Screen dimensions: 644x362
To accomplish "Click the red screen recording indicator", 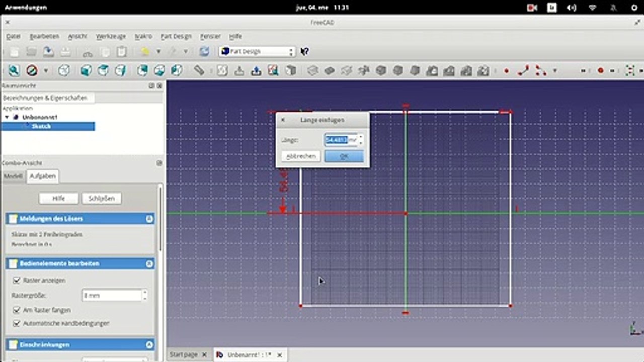I will pyautogui.click(x=532, y=8).
